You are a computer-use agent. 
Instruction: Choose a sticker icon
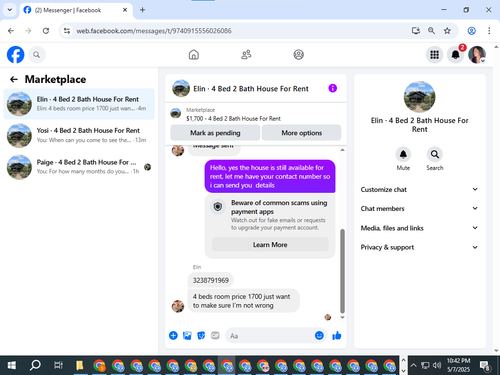201,335
